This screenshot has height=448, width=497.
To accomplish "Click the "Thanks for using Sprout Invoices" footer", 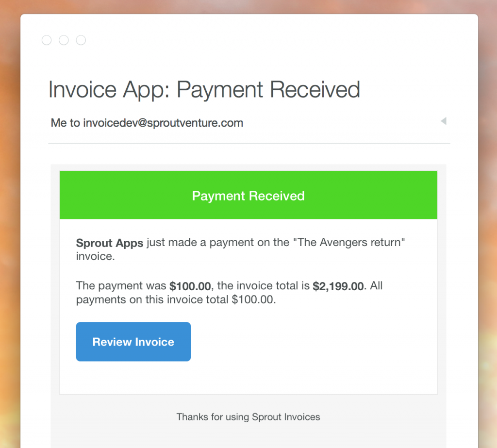I will [248, 416].
